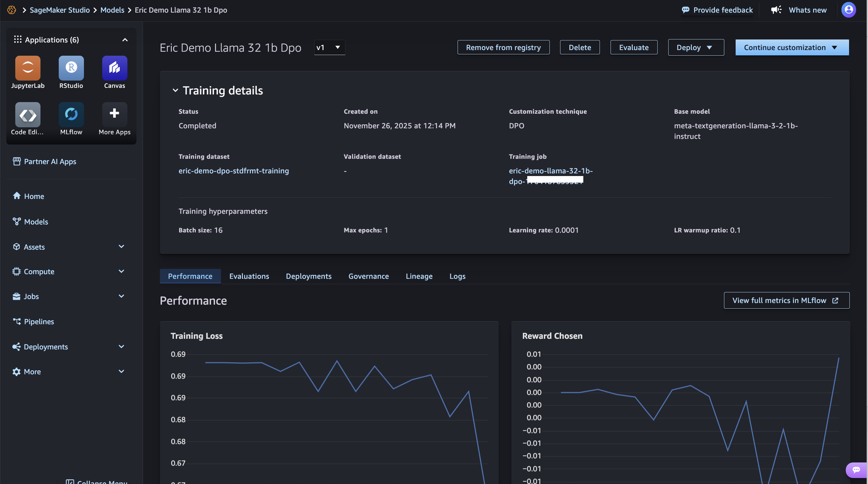This screenshot has height=484, width=868.
Task: Click the Pipelines label in sidebar
Action: pos(39,322)
